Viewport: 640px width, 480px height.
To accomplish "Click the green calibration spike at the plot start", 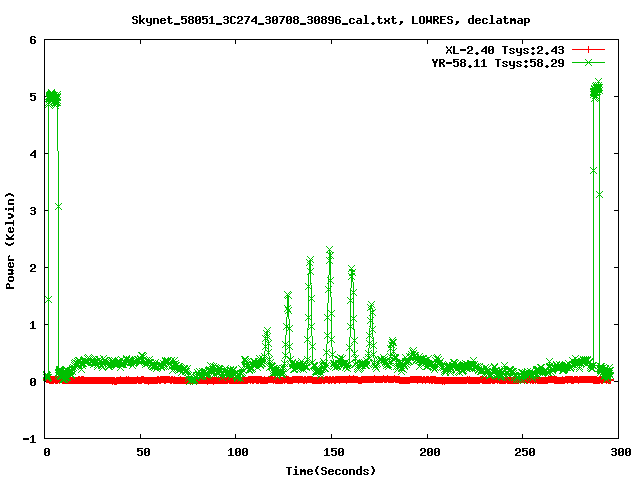I will pos(53,98).
